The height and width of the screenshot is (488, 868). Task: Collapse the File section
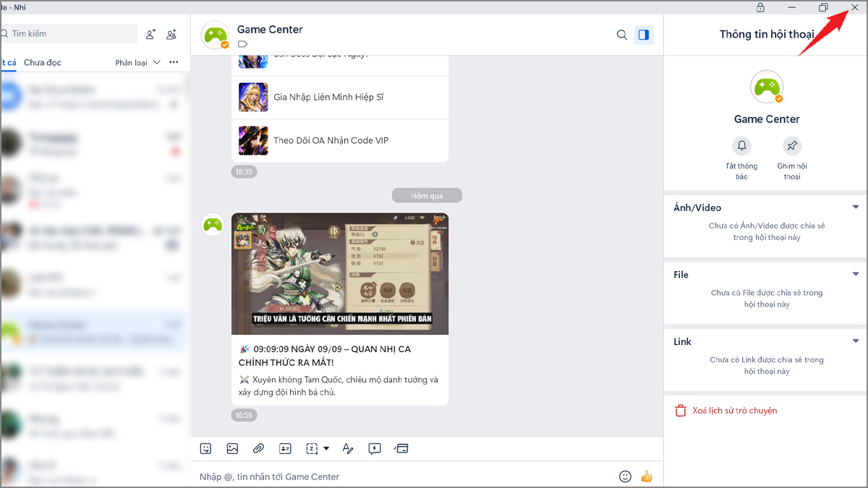(x=856, y=274)
